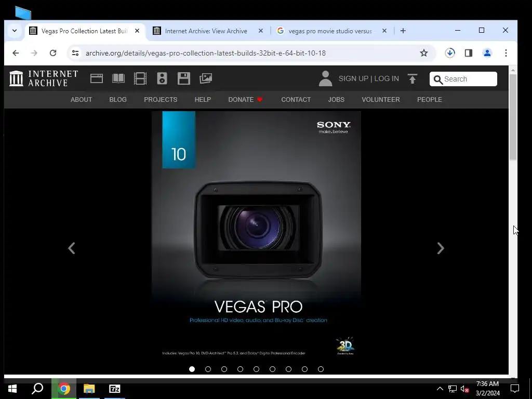
Task: Open 7-Zip from taskbar
Action: (x=115, y=389)
